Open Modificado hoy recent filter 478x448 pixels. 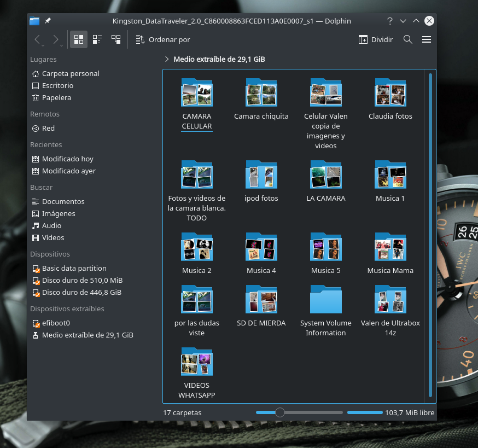[x=67, y=159]
